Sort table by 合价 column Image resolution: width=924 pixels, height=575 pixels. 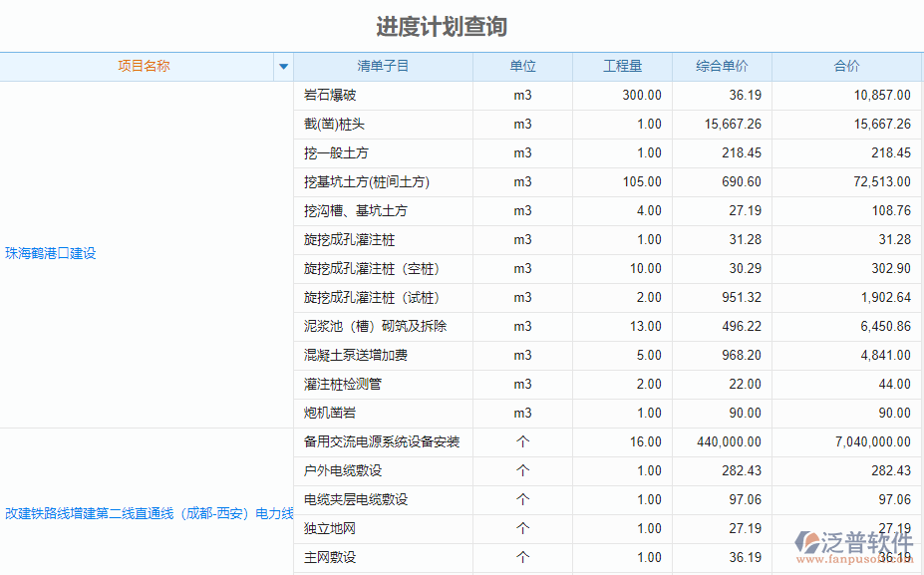pyautogui.click(x=846, y=67)
